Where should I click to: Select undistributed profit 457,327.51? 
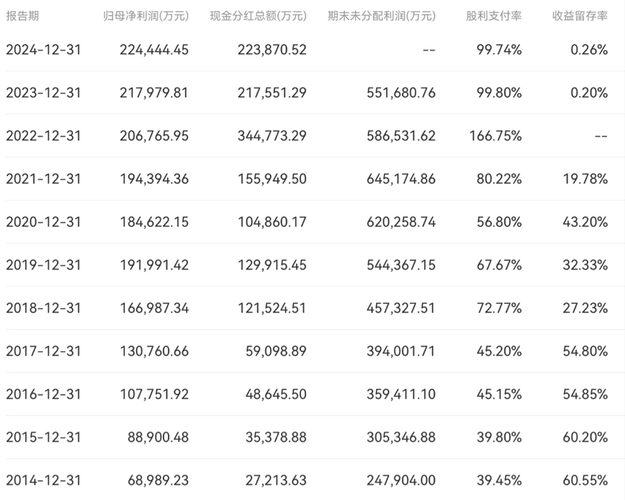click(401, 308)
